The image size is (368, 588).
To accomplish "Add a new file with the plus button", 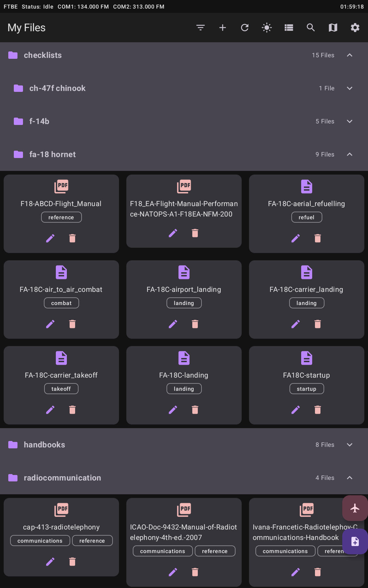I will (x=222, y=28).
